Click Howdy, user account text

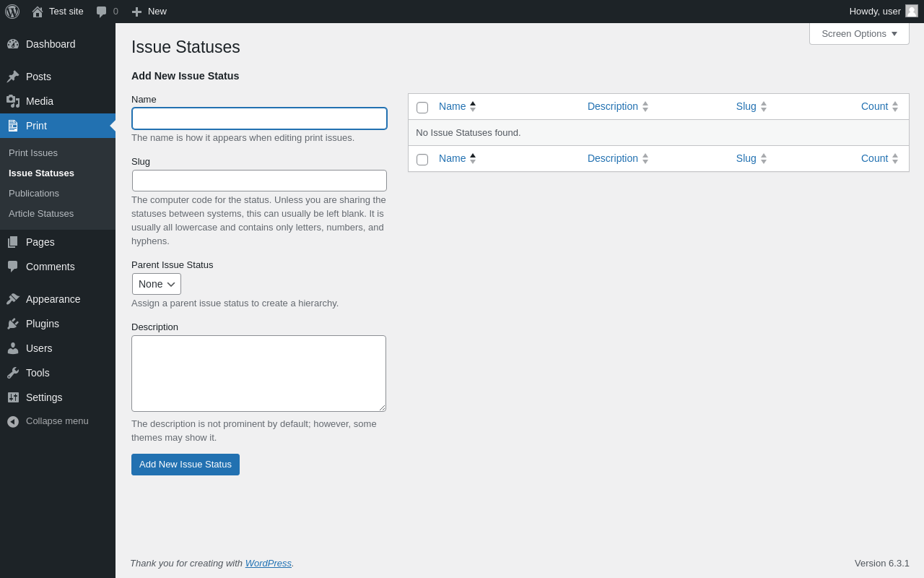tap(875, 12)
